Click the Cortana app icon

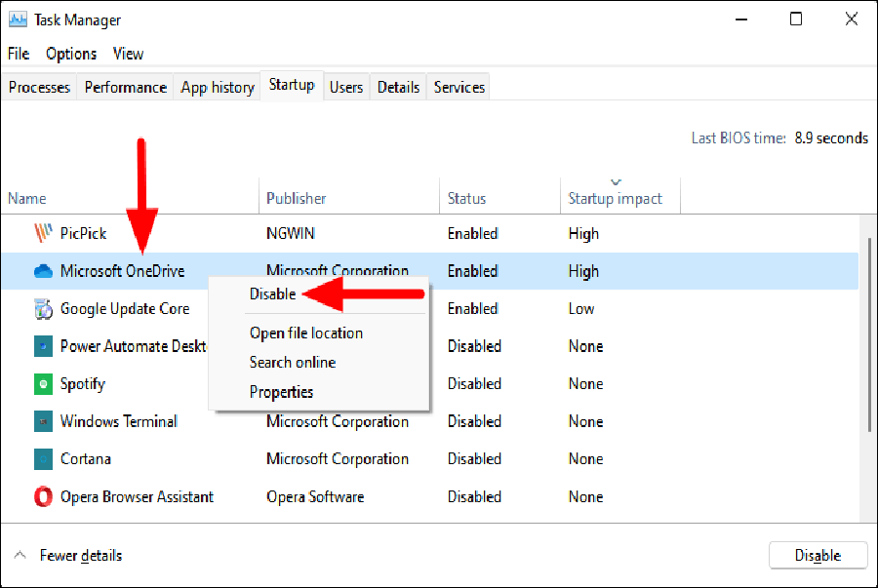point(43,458)
